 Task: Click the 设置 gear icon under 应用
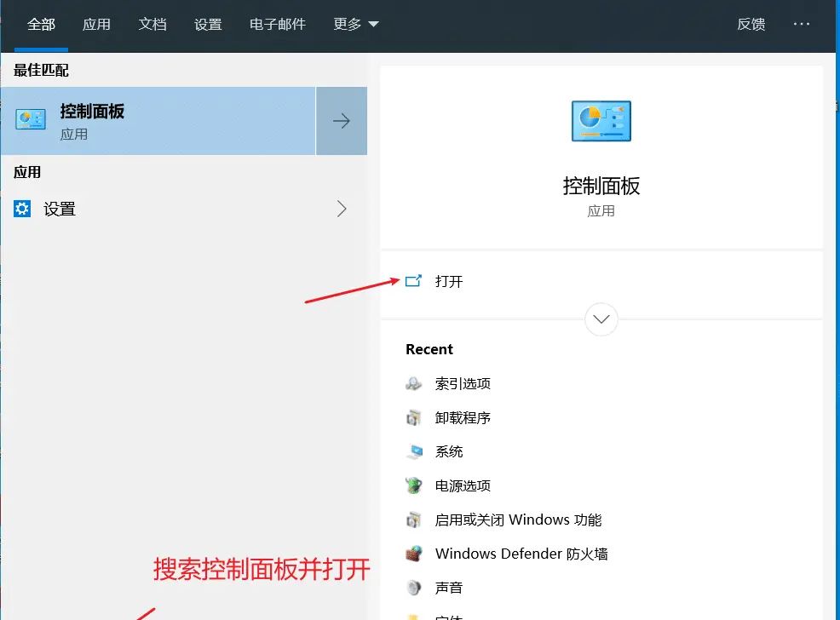pos(23,209)
